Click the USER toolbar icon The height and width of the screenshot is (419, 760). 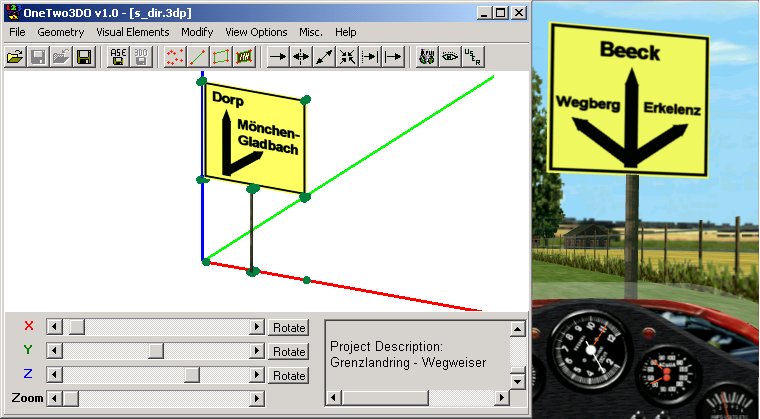(474, 57)
